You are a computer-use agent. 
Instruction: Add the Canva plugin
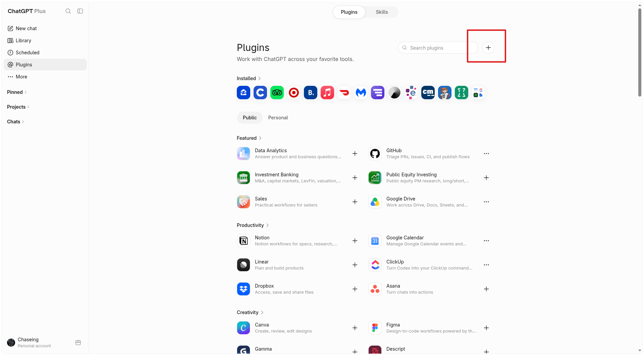pos(355,328)
